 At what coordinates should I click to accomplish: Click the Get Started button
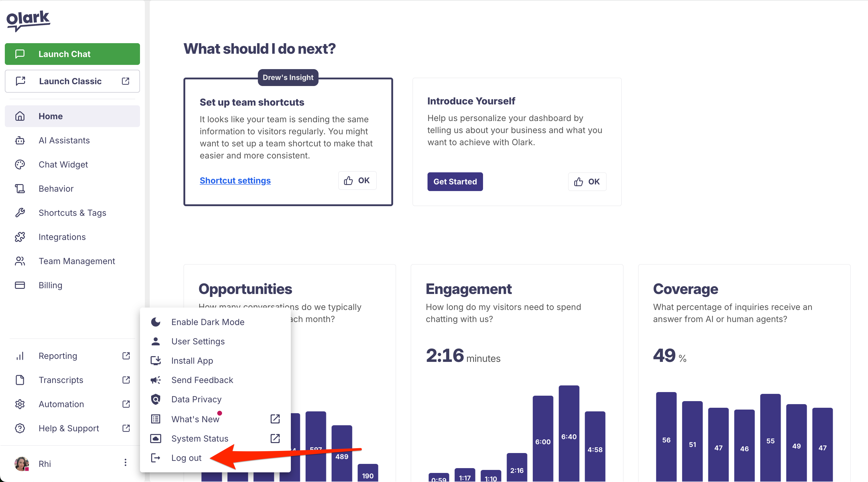[455, 182]
